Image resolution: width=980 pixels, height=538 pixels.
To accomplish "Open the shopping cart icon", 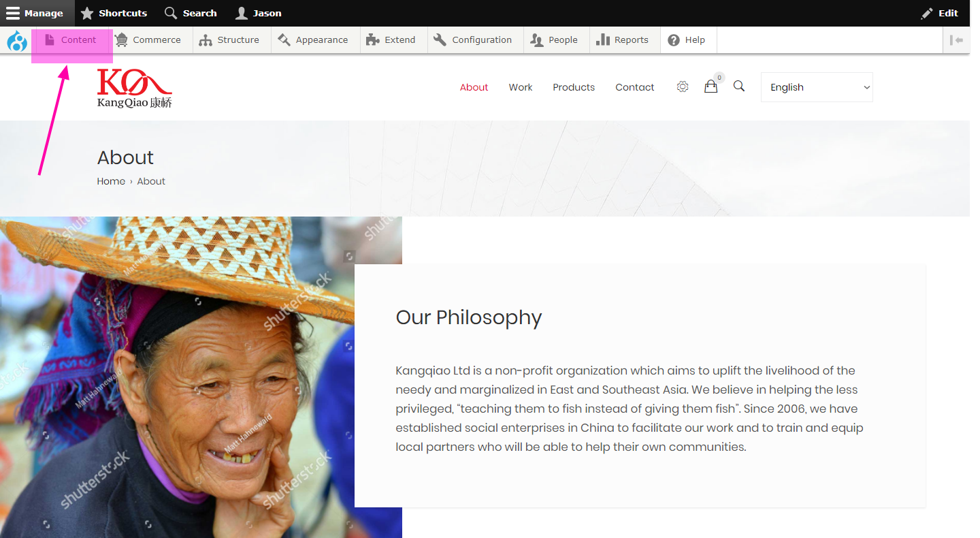I will (710, 86).
